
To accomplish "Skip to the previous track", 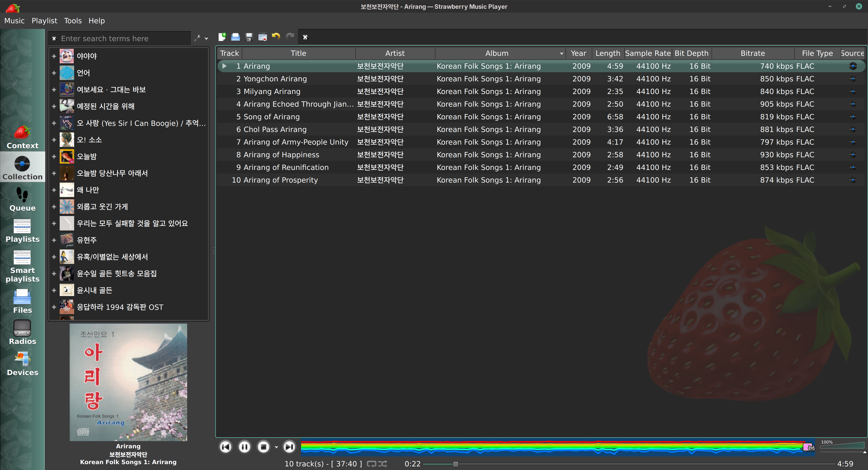I will pyautogui.click(x=225, y=447).
